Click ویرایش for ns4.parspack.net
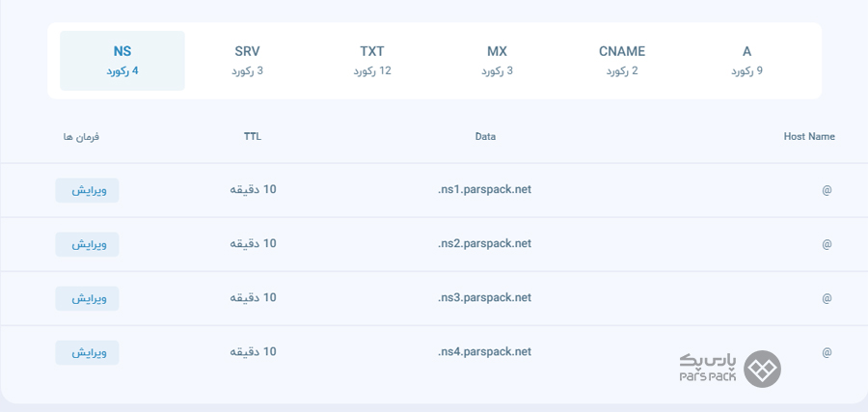Viewport: 868px width, 412px height. coord(87,353)
